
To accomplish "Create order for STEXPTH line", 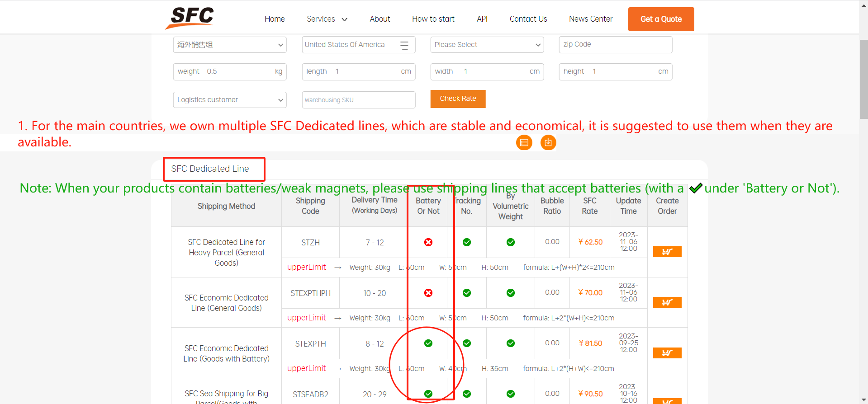I will tap(667, 353).
